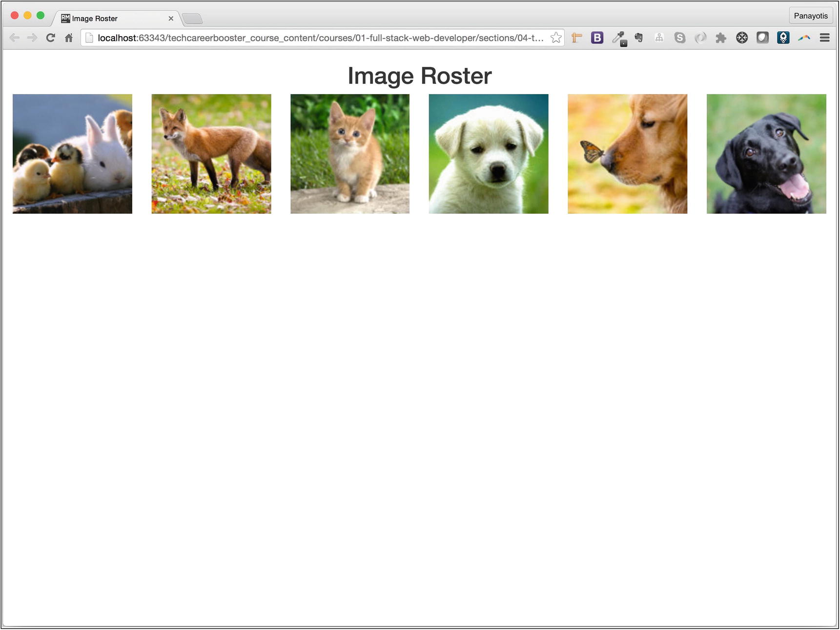Bookmark the page with the star icon
The image size is (840, 630).
click(x=556, y=38)
